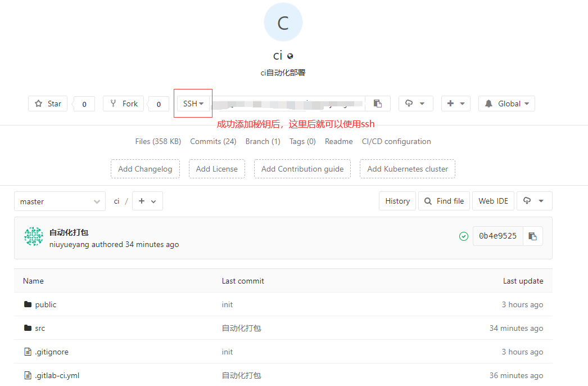Expand the new file plus dropdown
The height and width of the screenshot is (386, 588).
click(x=147, y=201)
